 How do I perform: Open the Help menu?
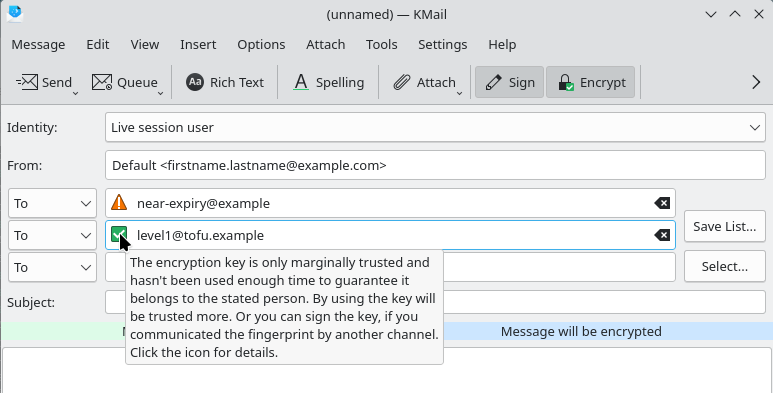[x=502, y=44]
